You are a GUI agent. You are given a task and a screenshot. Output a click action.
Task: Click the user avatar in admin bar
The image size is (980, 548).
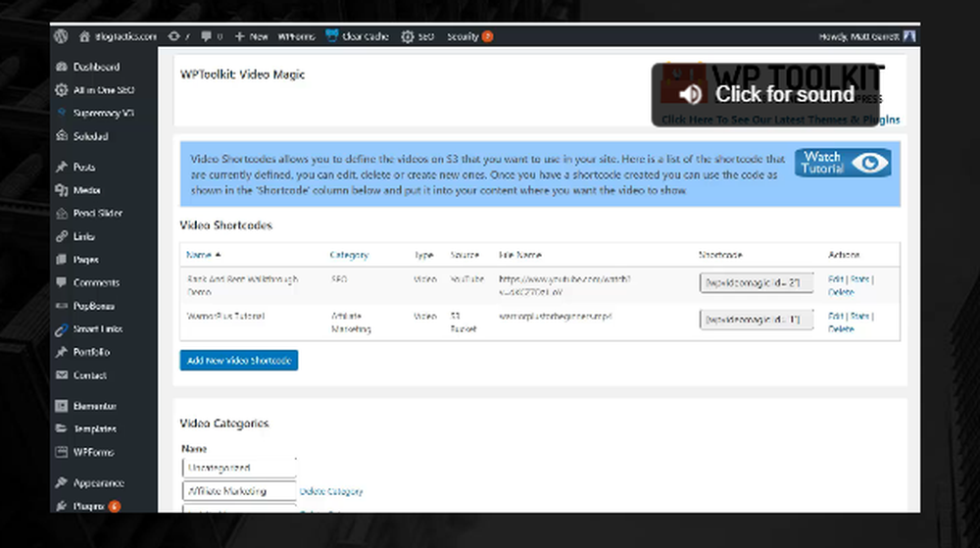coord(909,36)
